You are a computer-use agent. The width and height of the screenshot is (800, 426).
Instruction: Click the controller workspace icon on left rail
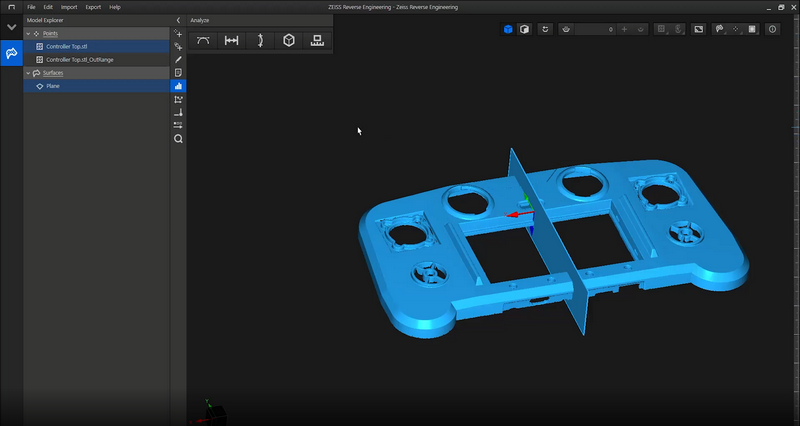pos(11,54)
